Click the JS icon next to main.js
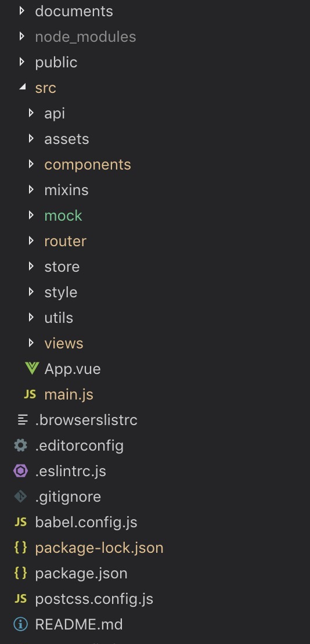Image resolution: width=310 pixels, height=644 pixels. 30,394
